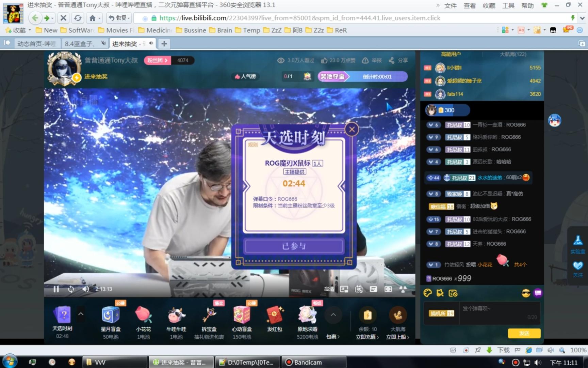Click 立即上船 link
Image resolution: width=588 pixels, height=368 pixels.
397,337
